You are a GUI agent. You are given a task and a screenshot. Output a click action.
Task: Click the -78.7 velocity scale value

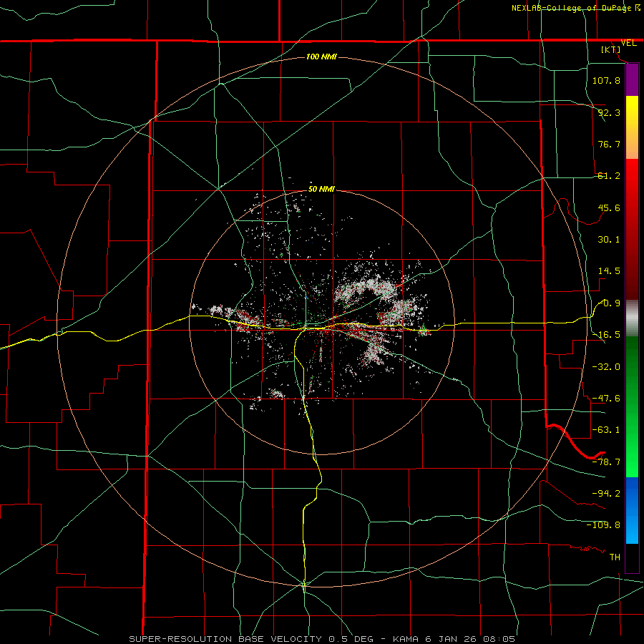606,462
